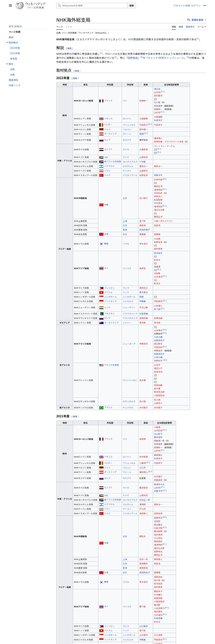Click the Turkey flag in 2022 table
This screenshot has width=215, height=644.
(x=101, y=175)
